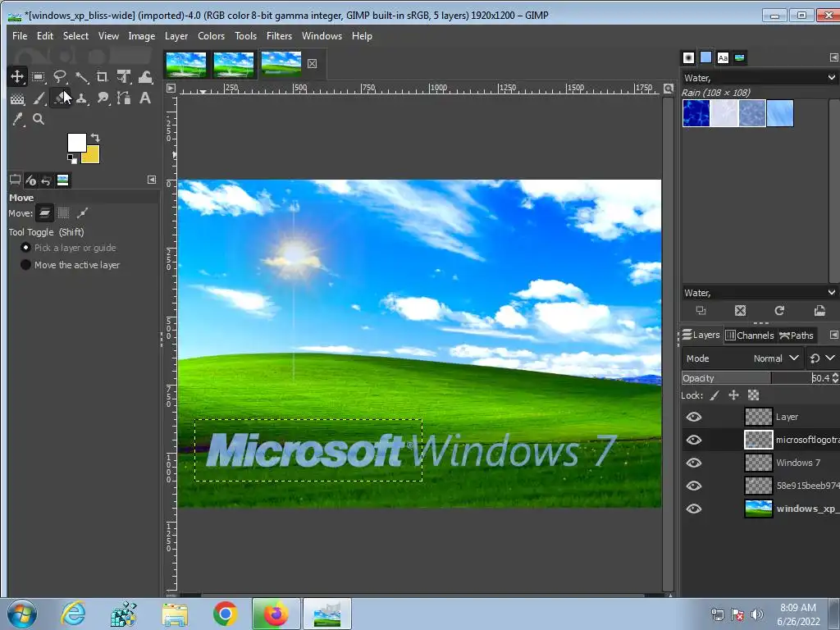Viewport: 840px width, 630px height.
Task: Click the Refresh patterns button
Action: pos(779,311)
